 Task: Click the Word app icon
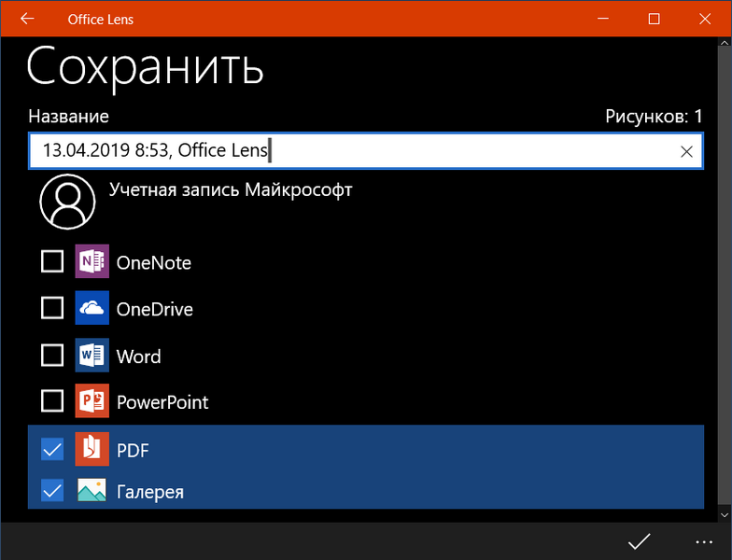[91, 355]
